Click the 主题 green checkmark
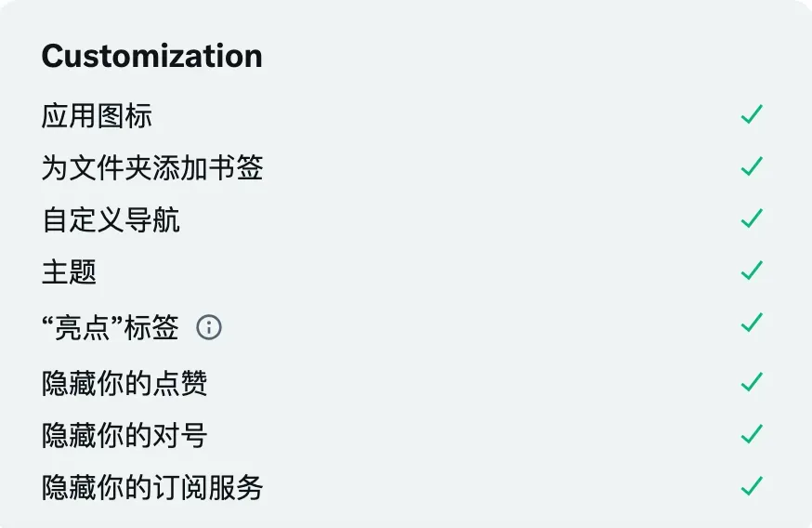The height and width of the screenshot is (528, 812). tap(752, 271)
